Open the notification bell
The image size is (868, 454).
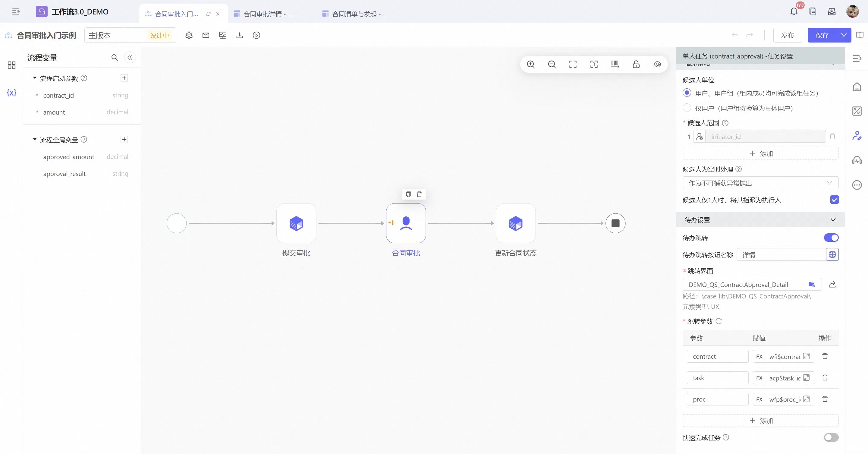[794, 12]
